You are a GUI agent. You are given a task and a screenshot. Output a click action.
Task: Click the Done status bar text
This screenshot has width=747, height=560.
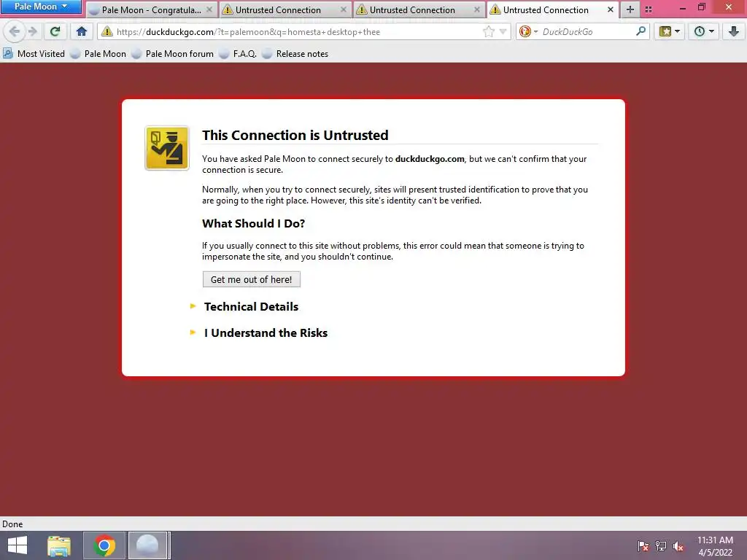[x=12, y=524]
